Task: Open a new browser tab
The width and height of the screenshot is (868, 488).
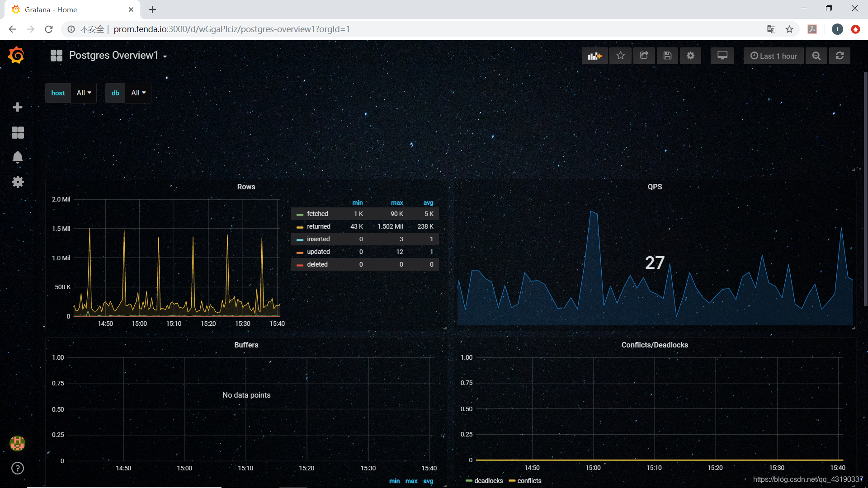Action: tap(152, 9)
